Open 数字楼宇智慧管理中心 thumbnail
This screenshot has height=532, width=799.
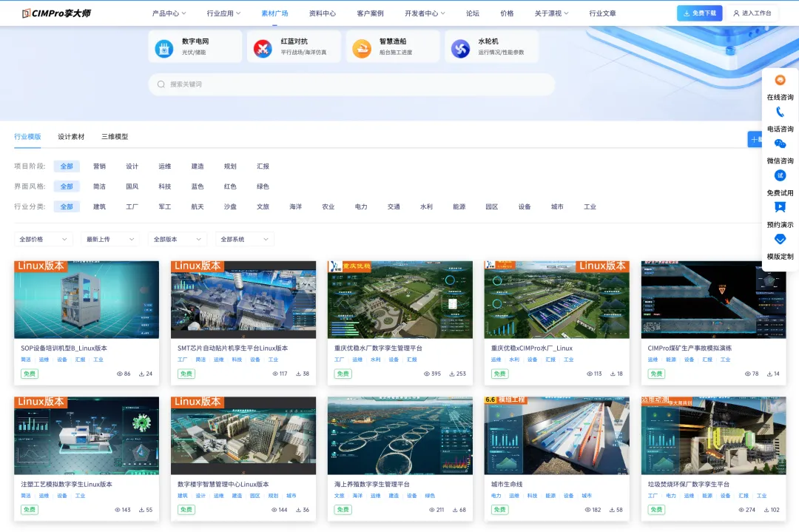[x=243, y=436]
